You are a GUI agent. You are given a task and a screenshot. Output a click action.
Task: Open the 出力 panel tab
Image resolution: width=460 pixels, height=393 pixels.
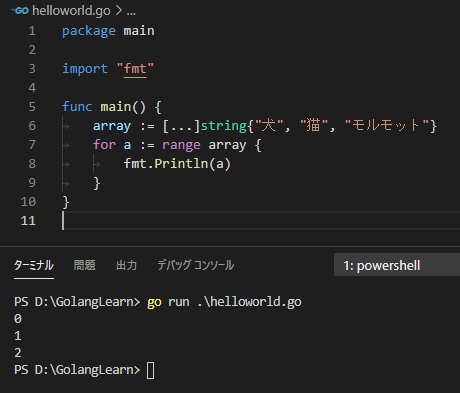[x=126, y=265]
